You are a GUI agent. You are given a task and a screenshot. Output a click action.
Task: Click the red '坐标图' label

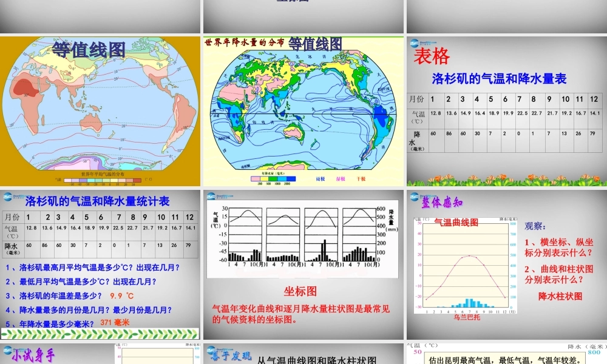coord(300,291)
